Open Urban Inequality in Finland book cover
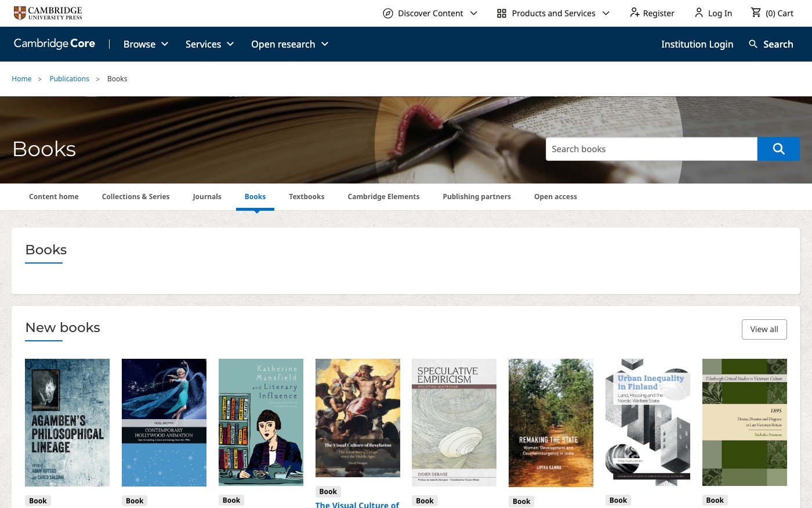This screenshot has height=508, width=812. (x=648, y=422)
